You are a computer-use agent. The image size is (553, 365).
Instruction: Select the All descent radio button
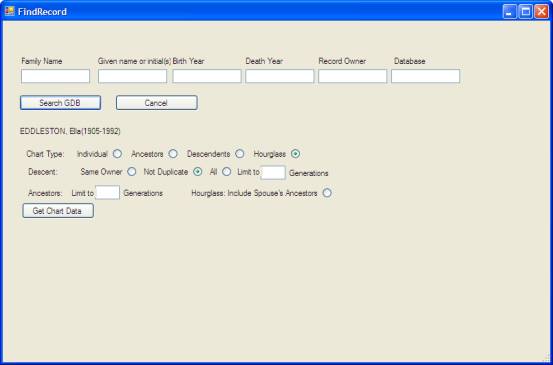pos(226,172)
